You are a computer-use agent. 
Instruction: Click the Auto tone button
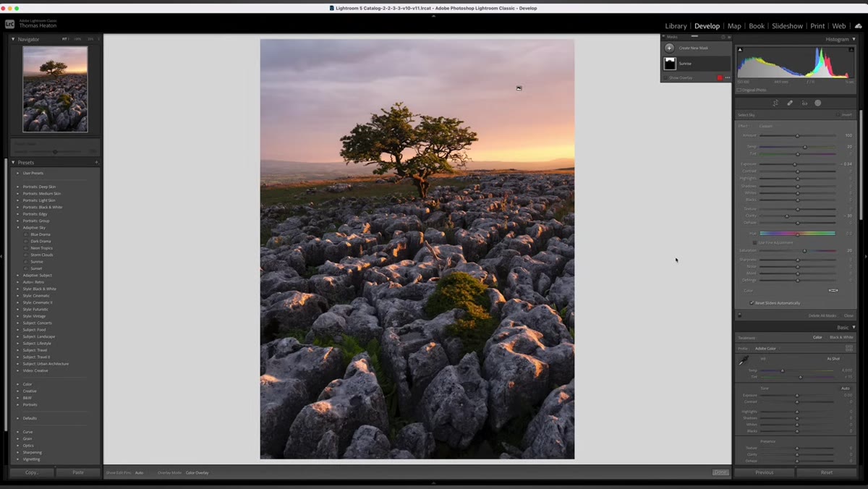[845, 388]
